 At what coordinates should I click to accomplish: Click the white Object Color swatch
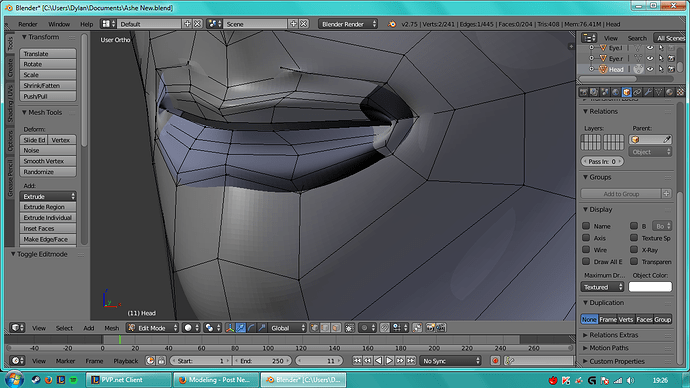(650, 287)
